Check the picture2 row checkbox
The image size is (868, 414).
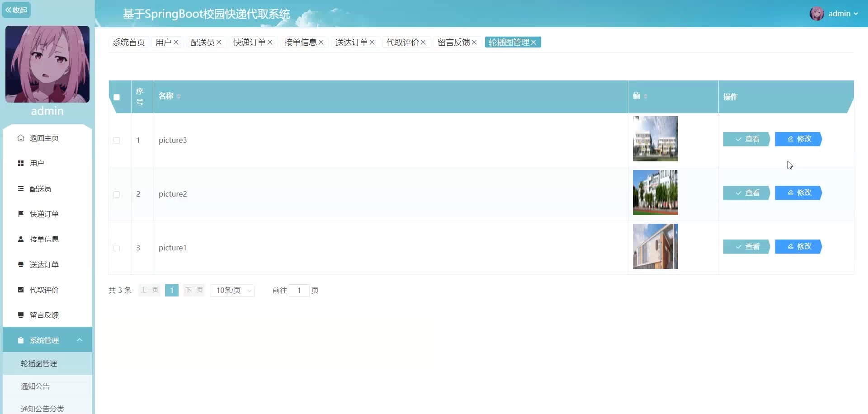[117, 194]
